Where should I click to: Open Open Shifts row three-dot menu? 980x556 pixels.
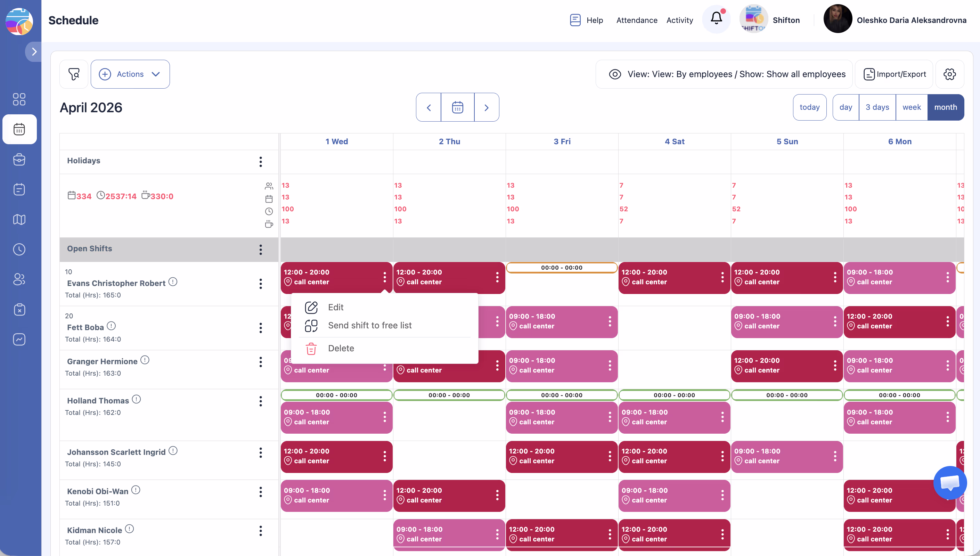[261, 250]
